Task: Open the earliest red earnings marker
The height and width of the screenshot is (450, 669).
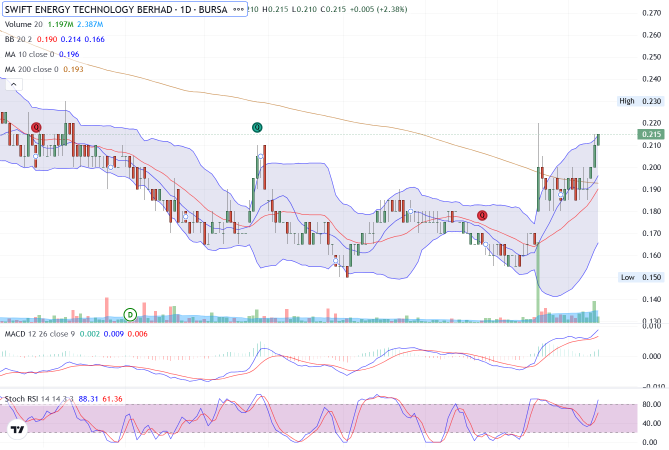Action: tap(36, 127)
